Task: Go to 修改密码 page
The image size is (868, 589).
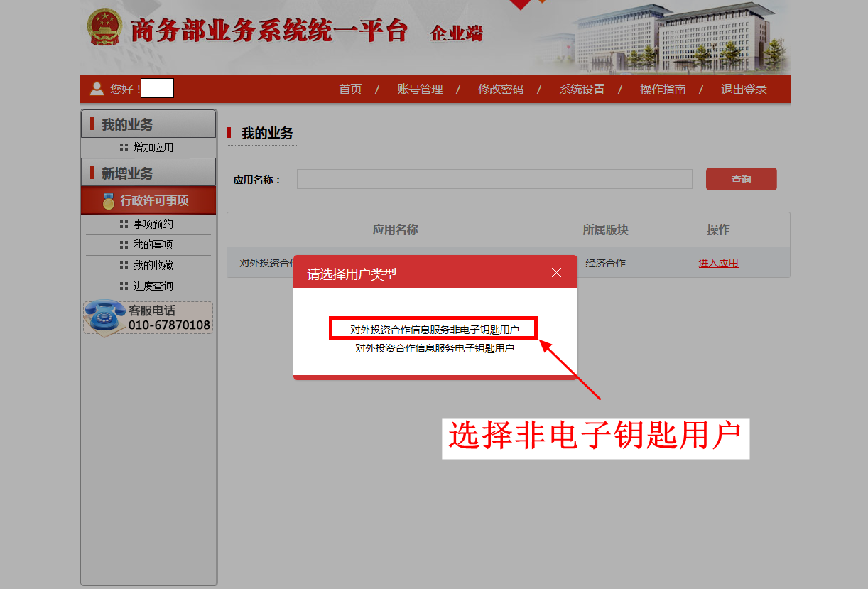Action: [501, 90]
